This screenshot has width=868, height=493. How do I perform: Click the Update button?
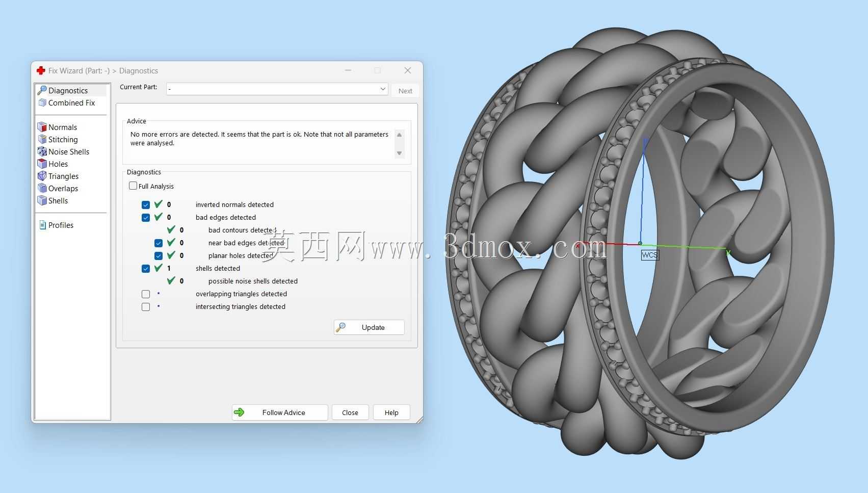369,327
